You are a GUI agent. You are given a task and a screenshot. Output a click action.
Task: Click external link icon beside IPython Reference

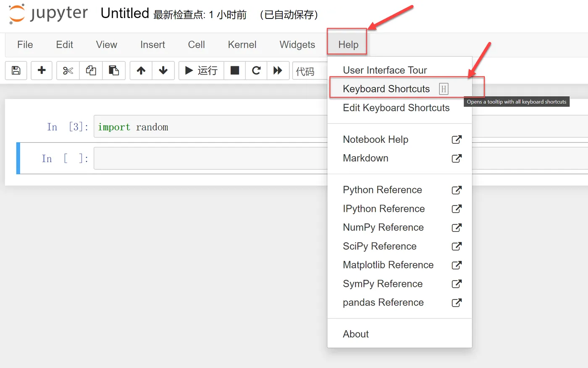tap(457, 209)
